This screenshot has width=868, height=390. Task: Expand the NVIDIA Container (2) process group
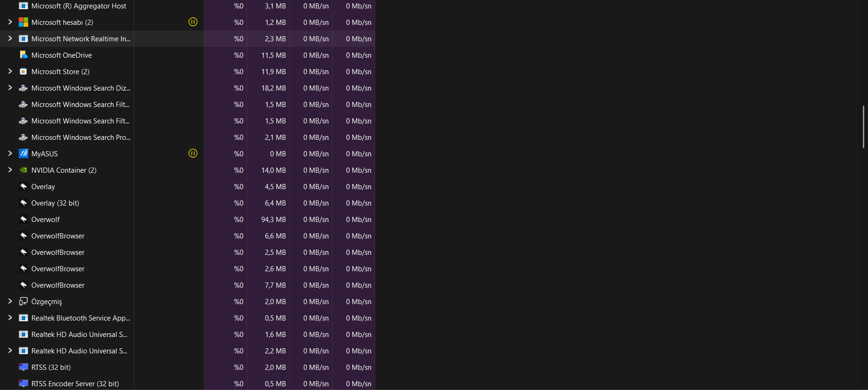click(x=10, y=170)
